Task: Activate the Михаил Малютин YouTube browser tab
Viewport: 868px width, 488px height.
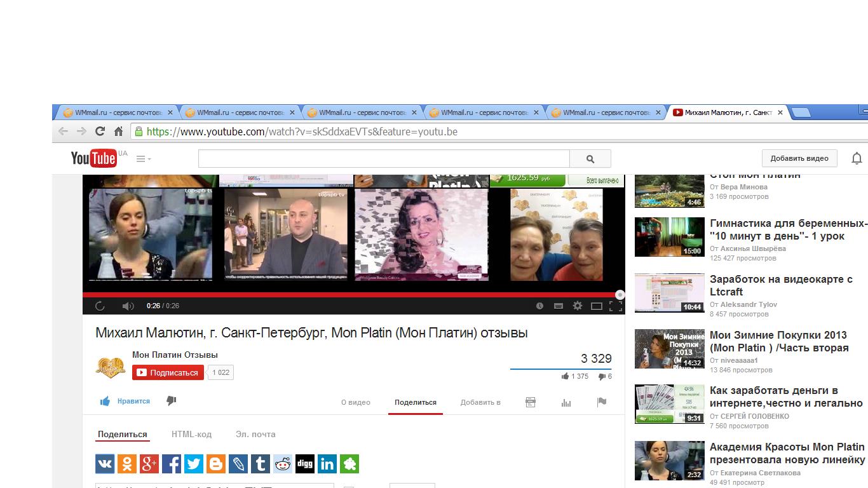Action: click(728, 112)
